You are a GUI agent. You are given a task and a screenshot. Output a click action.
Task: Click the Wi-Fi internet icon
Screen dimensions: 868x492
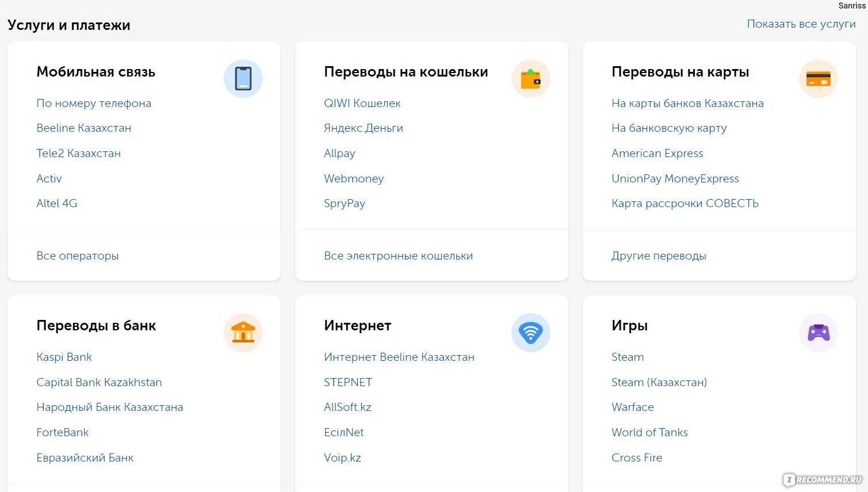tap(530, 333)
